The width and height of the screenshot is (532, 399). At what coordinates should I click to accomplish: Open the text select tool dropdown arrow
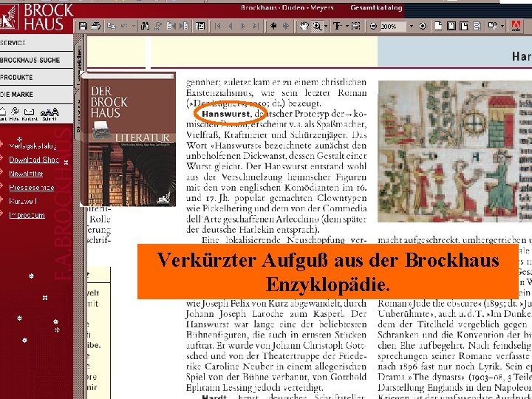tap(347, 26)
